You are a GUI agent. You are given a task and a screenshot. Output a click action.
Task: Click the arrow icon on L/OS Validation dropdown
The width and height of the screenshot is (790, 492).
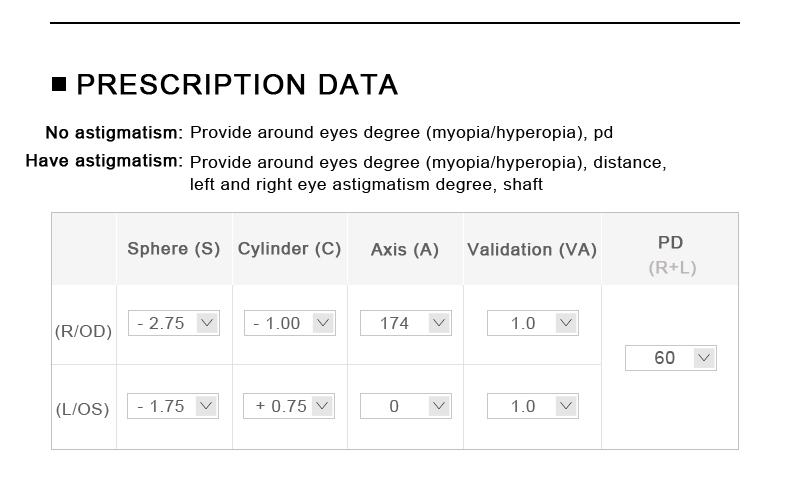pos(566,406)
